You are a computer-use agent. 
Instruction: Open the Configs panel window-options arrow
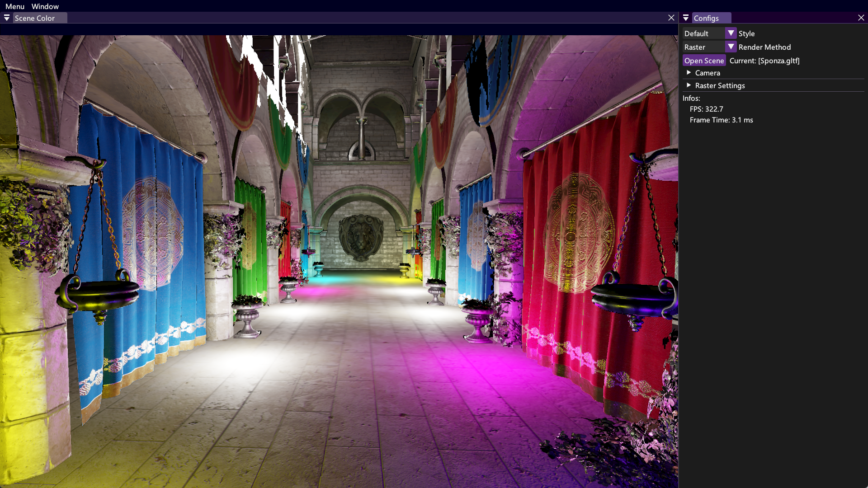pos(686,18)
